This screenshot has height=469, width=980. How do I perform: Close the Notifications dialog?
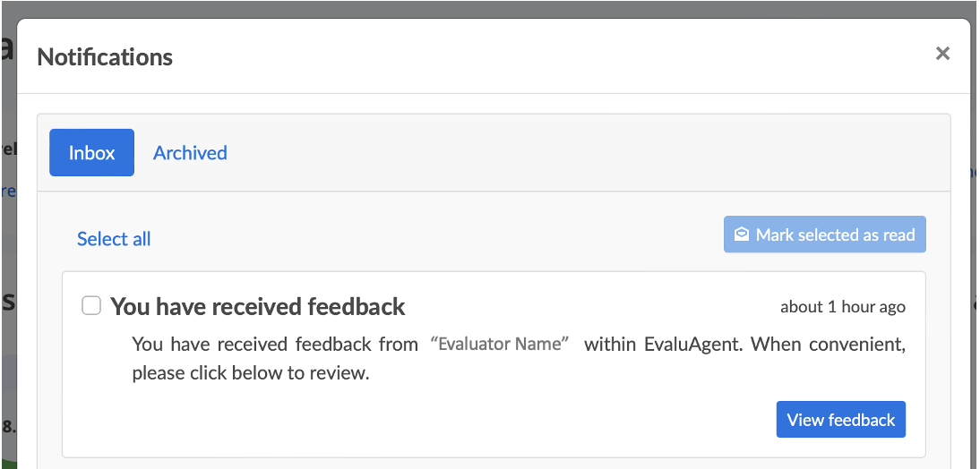pos(942,54)
